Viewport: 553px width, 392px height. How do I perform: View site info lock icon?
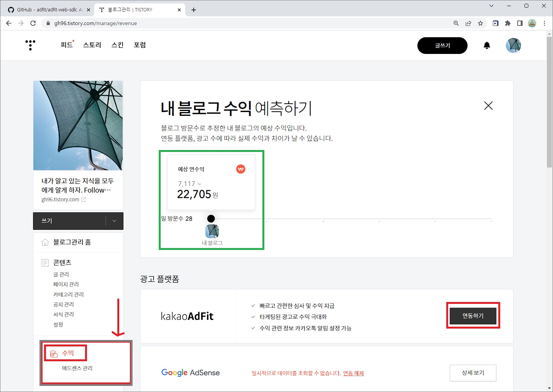click(x=48, y=23)
